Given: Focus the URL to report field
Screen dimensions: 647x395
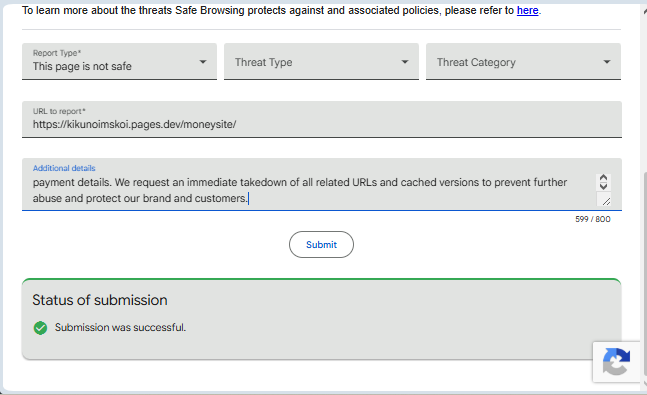Looking at the screenshot, I should coord(322,119).
